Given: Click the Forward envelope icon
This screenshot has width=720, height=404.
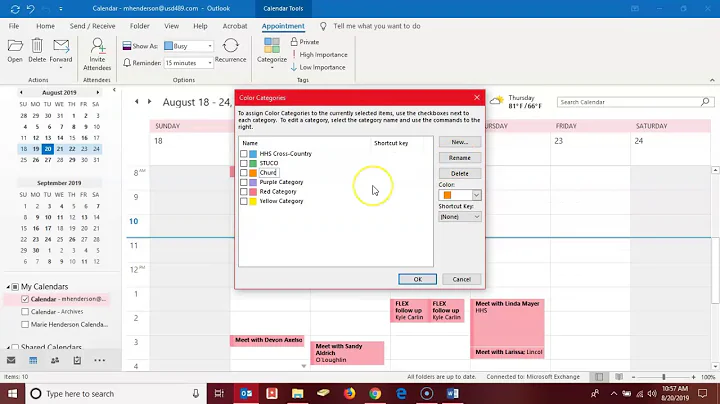Looking at the screenshot, I should coord(61,46).
